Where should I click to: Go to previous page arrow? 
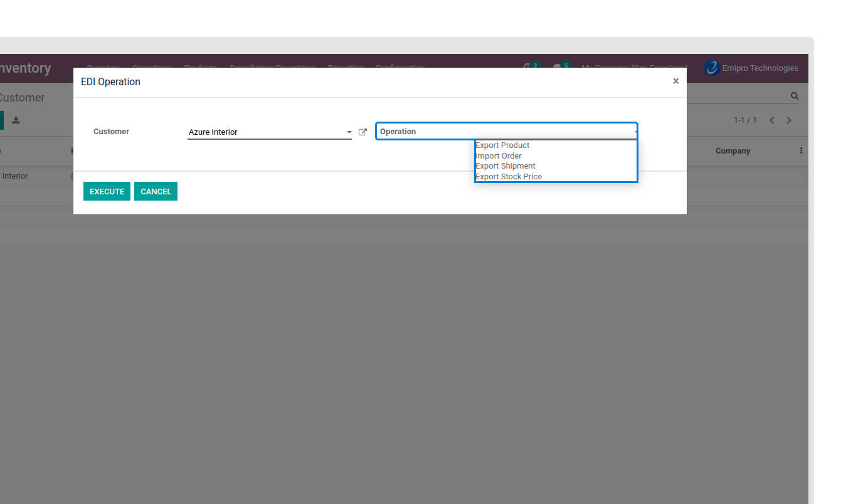point(772,120)
